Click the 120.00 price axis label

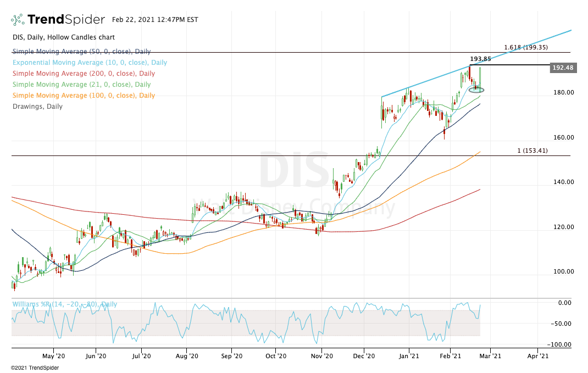[564, 227]
